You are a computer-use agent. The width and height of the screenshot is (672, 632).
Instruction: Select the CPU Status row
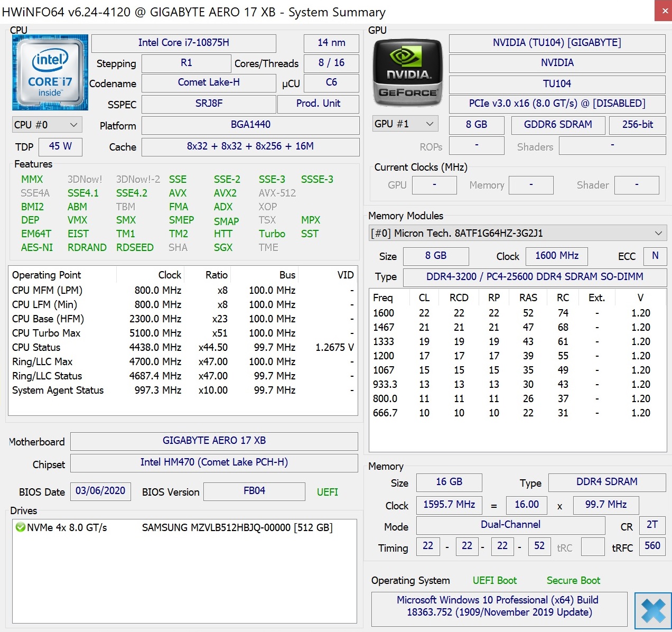point(183,348)
